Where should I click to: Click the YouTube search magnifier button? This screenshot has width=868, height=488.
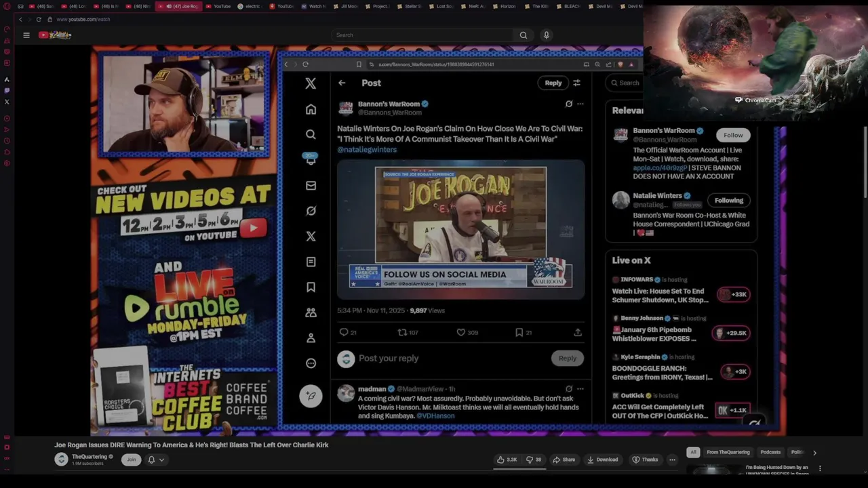click(523, 35)
